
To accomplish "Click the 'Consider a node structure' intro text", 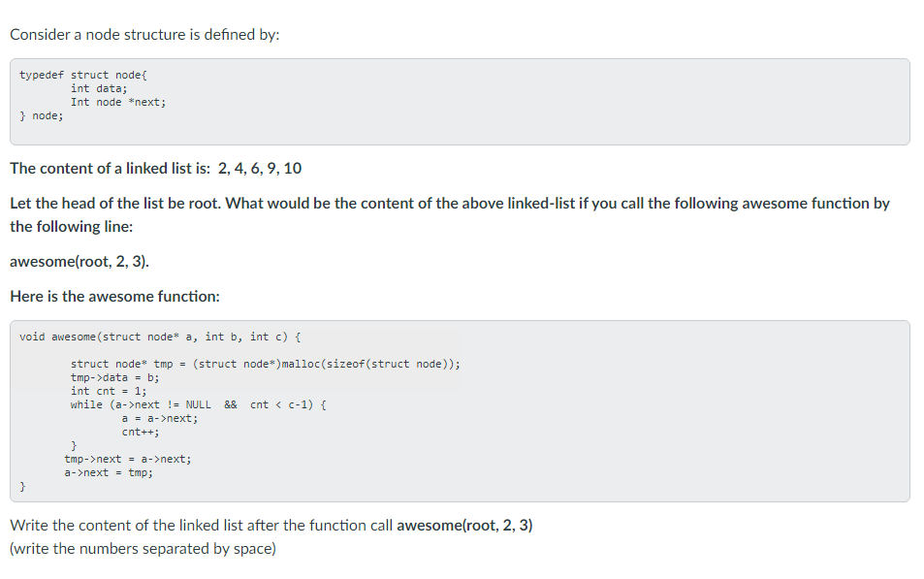I will click(x=144, y=35).
